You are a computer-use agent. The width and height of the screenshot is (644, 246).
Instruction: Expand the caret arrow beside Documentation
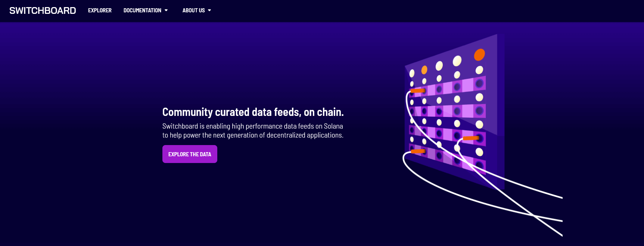pos(166,10)
